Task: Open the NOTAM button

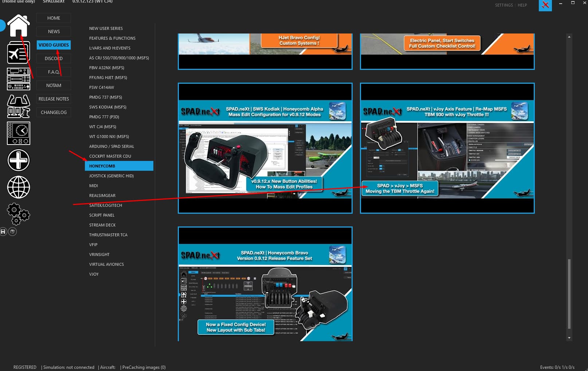Action: pyautogui.click(x=54, y=86)
